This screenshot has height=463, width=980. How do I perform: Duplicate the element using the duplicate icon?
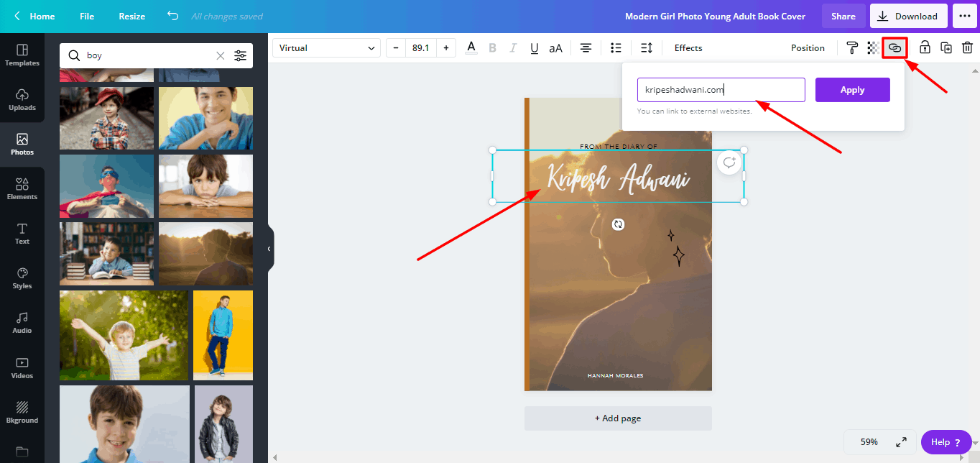[x=946, y=48]
